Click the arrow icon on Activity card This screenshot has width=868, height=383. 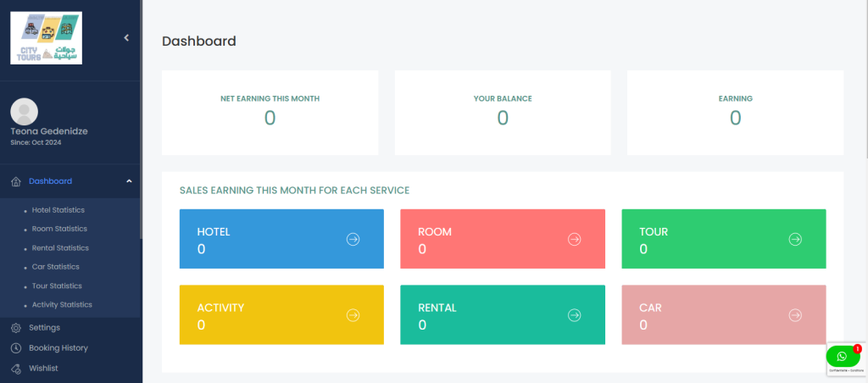353,315
